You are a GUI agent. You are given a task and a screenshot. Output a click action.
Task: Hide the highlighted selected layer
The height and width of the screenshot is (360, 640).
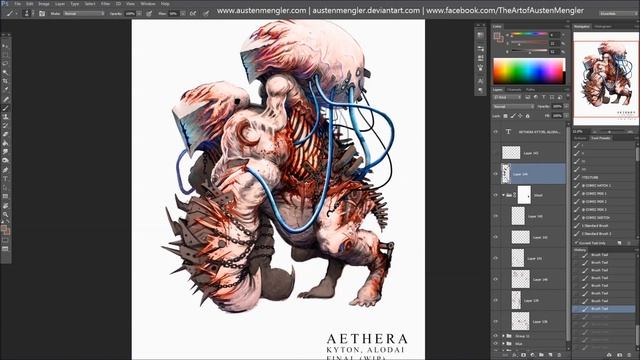(496, 174)
